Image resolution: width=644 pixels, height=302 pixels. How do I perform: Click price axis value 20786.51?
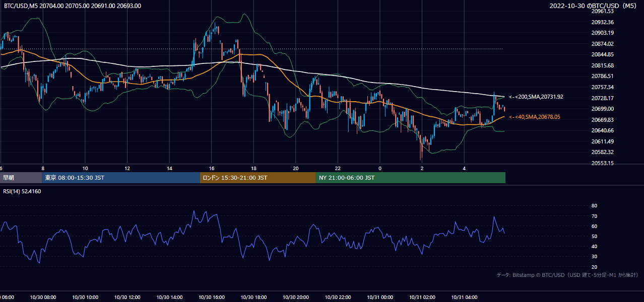tap(602, 76)
